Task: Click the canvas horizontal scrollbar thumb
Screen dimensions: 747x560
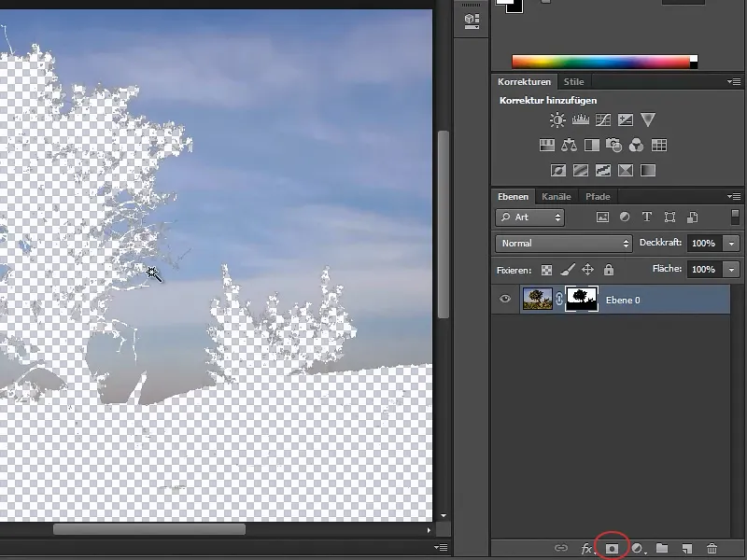Action: point(149,529)
